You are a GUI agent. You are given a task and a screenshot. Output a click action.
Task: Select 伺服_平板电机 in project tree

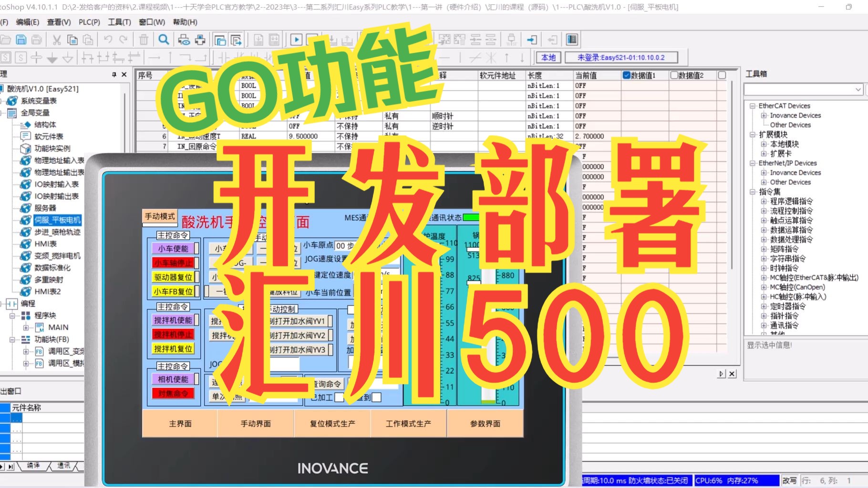[57, 220]
